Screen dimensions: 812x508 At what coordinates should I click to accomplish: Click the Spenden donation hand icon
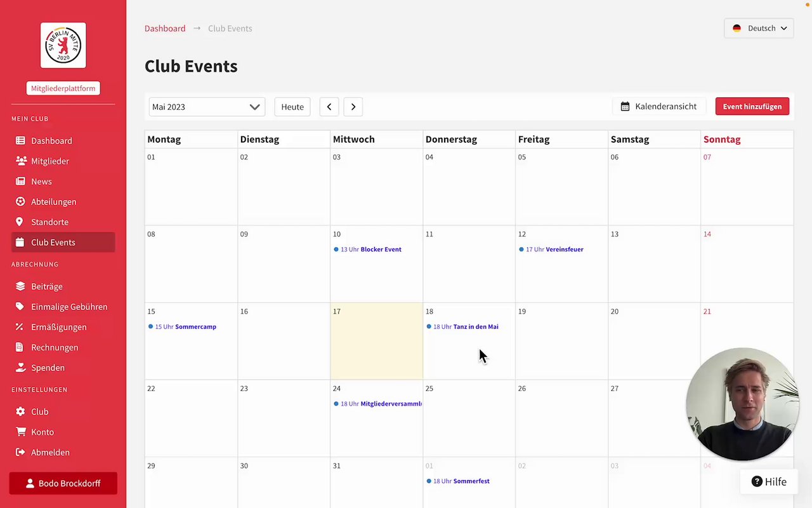tap(20, 368)
